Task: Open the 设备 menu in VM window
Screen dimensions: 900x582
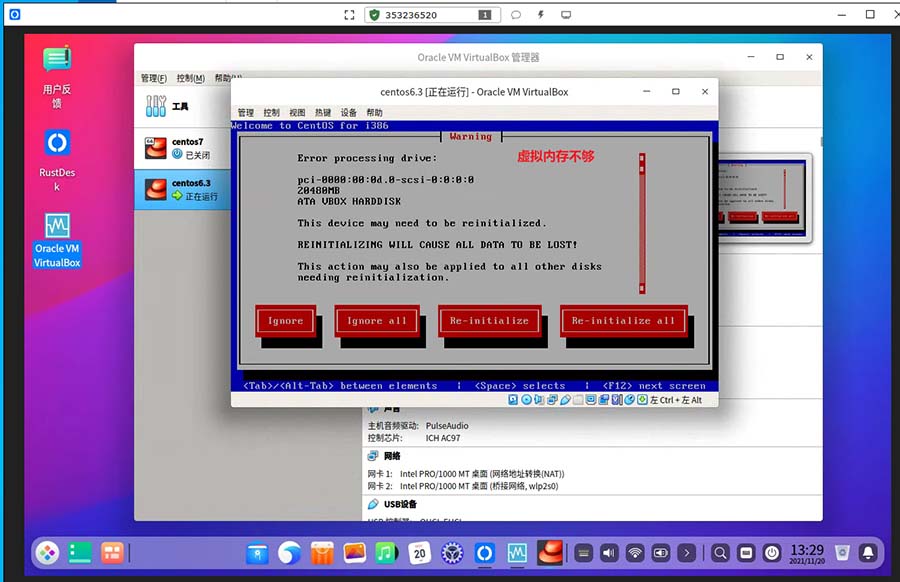Action: 349,113
